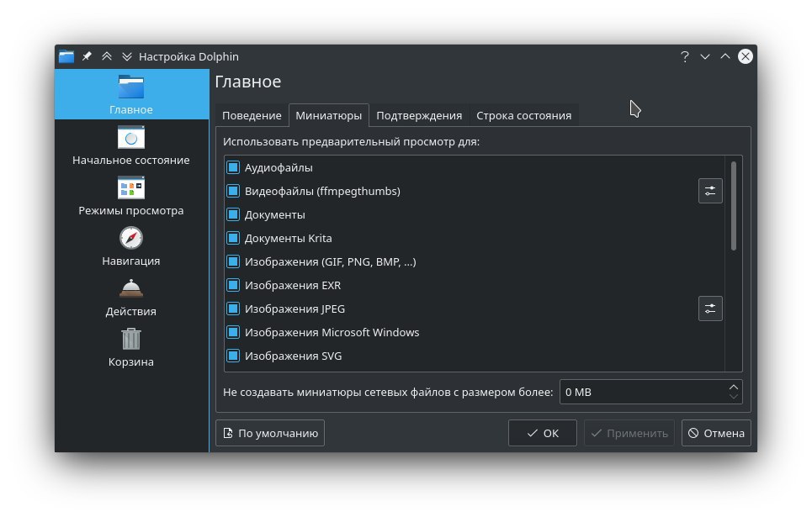
Task: Minimize the Настройка Dolphin window
Action: click(x=705, y=56)
